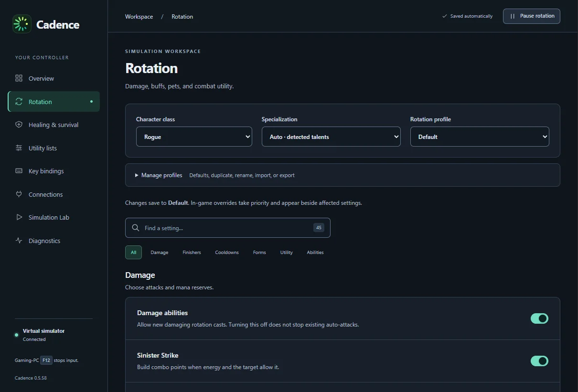Select the Finishers filter tab

[x=192, y=252]
